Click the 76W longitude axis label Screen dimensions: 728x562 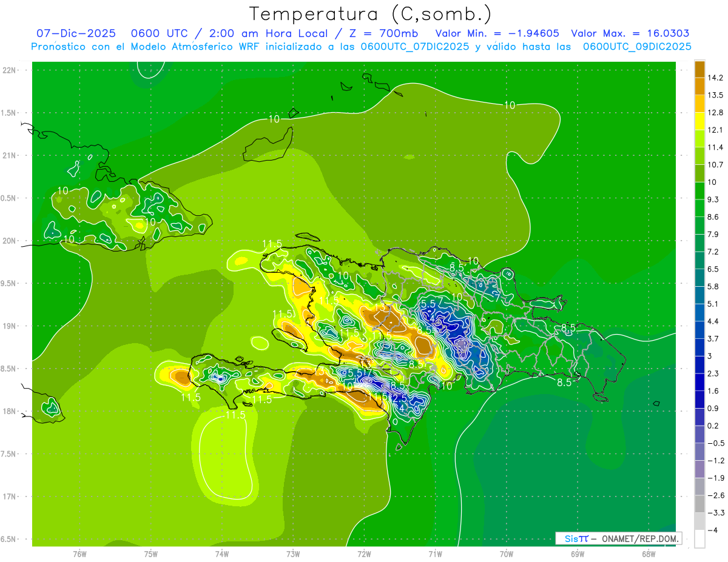79,554
